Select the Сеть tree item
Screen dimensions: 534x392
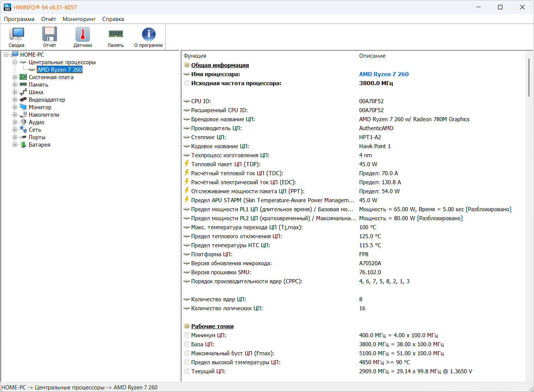click(35, 130)
